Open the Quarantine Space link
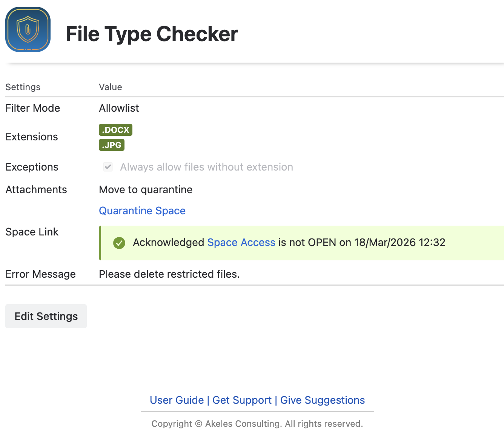The height and width of the screenshot is (446, 504). (142, 211)
